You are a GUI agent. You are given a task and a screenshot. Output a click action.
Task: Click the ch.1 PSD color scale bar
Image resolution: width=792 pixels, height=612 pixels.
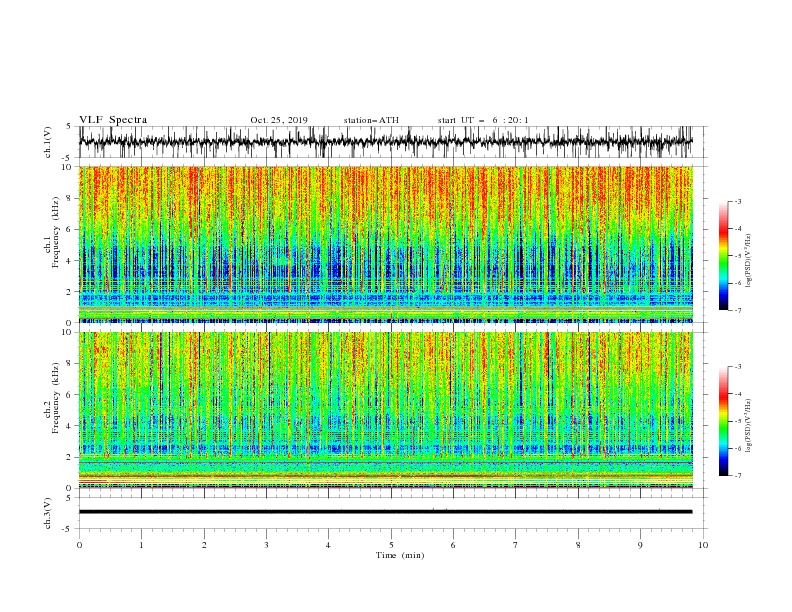[x=723, y=256]
